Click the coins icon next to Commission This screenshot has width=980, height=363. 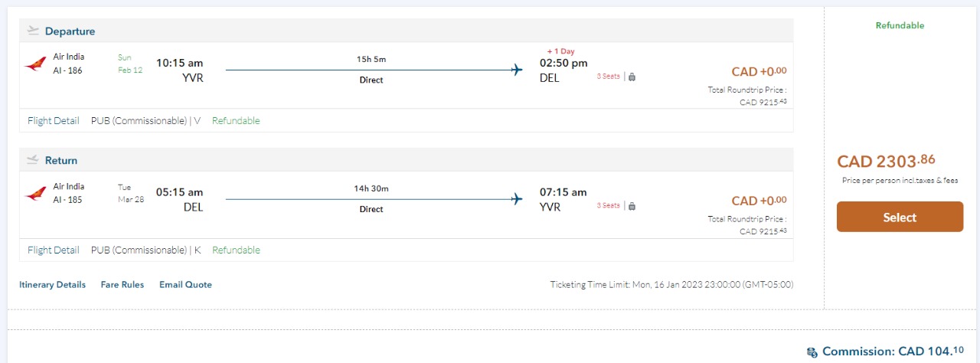pos(812,352)
